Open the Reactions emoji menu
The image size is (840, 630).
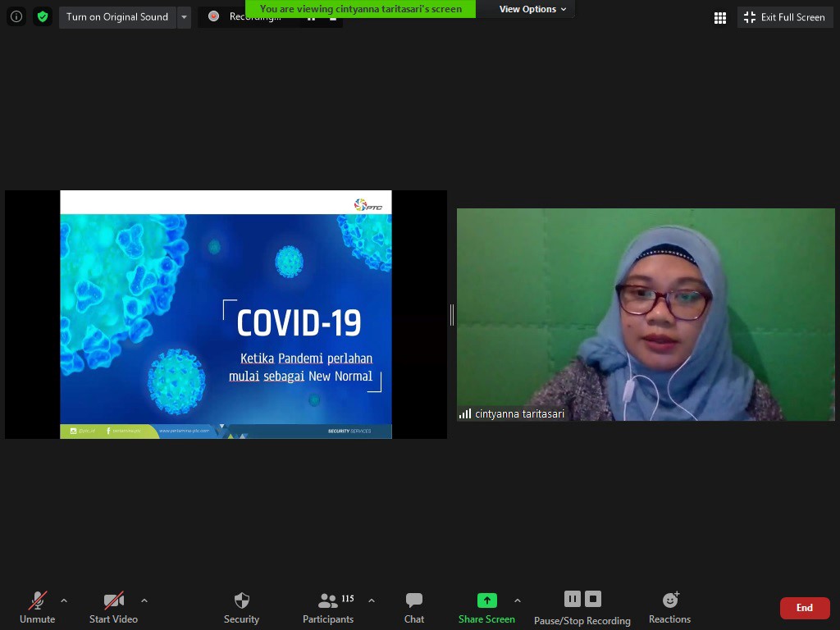tap(669, 608)
